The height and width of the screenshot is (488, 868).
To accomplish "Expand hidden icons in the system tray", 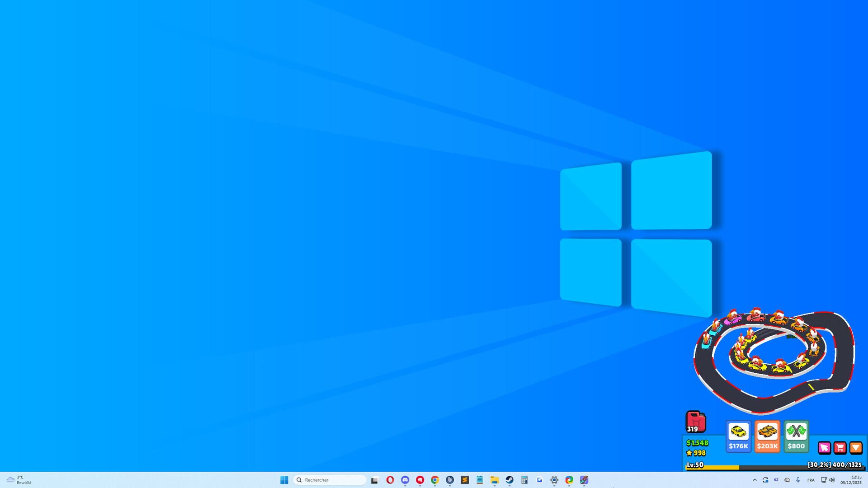I will tap(755, 480).
